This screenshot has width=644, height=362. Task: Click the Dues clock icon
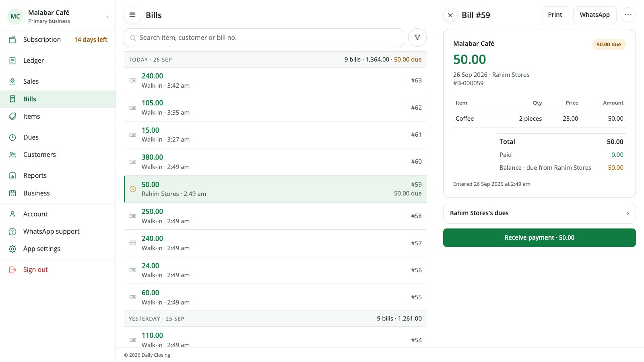point(12,138)
